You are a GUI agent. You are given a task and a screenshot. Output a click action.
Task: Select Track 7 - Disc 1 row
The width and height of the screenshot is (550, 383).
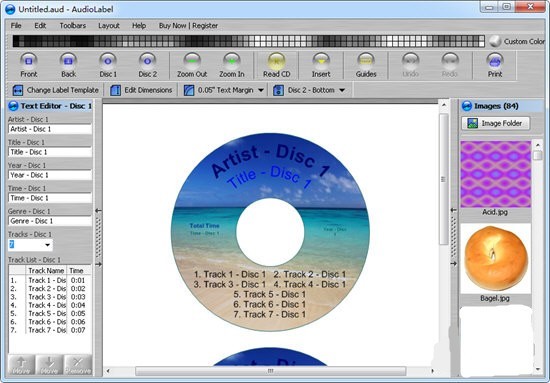[x=50, y=330]
